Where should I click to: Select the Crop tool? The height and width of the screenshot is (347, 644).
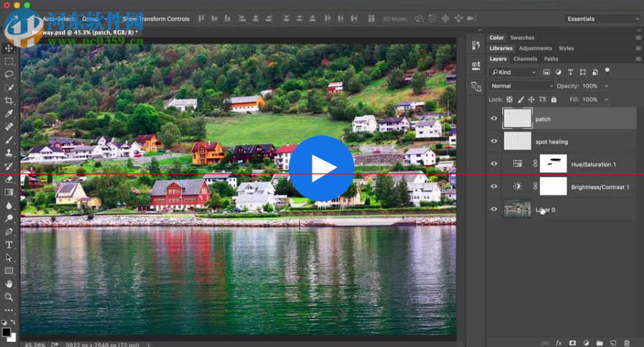point(9,100)
